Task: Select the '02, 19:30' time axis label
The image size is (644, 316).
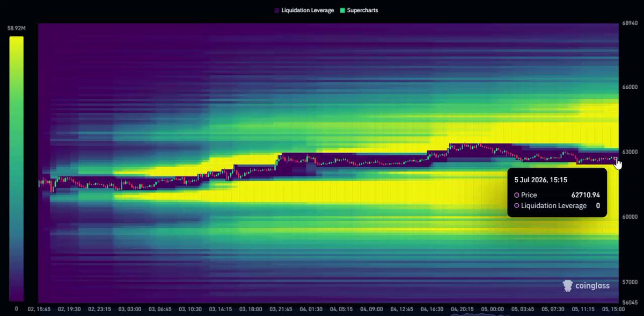Action: point(69,309)
